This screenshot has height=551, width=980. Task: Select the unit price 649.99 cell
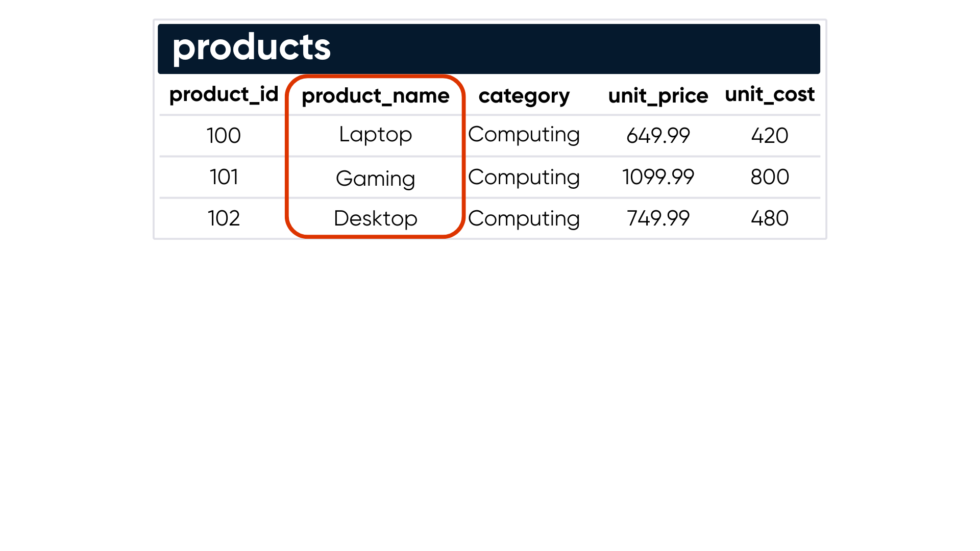[658, 136]
